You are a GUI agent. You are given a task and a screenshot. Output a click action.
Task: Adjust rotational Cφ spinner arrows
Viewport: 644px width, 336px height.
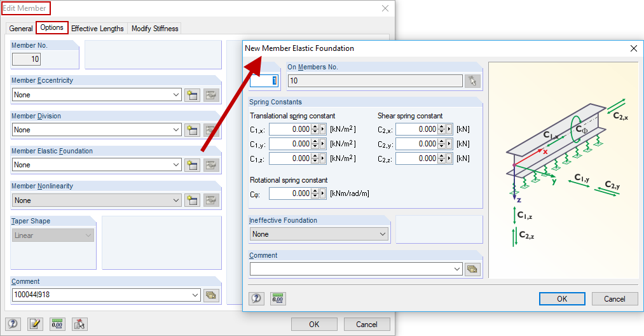[x=315, y=193]
